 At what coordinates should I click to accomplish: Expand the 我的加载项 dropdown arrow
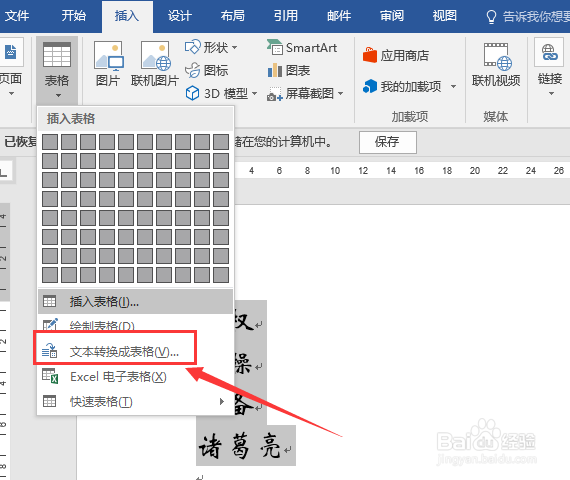click(x=453, y=87)
